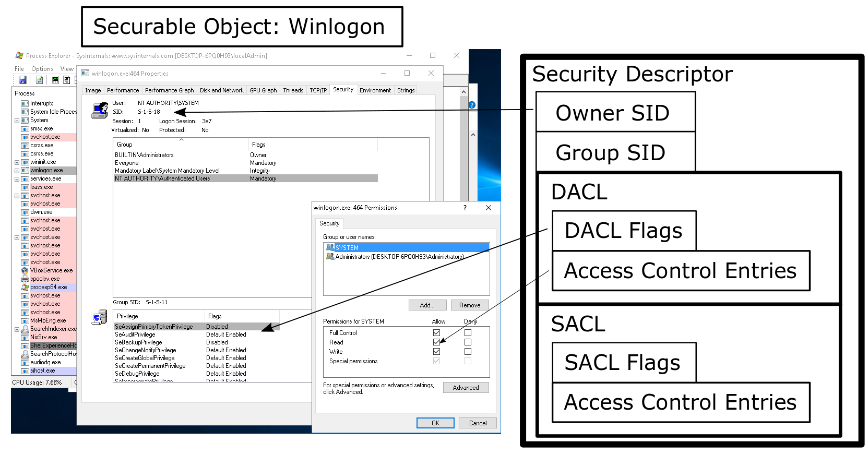This screenshot has width=868, height=454.
Task: Click the Save floppy disk toolbar icon
Action: tap(22, 80)
